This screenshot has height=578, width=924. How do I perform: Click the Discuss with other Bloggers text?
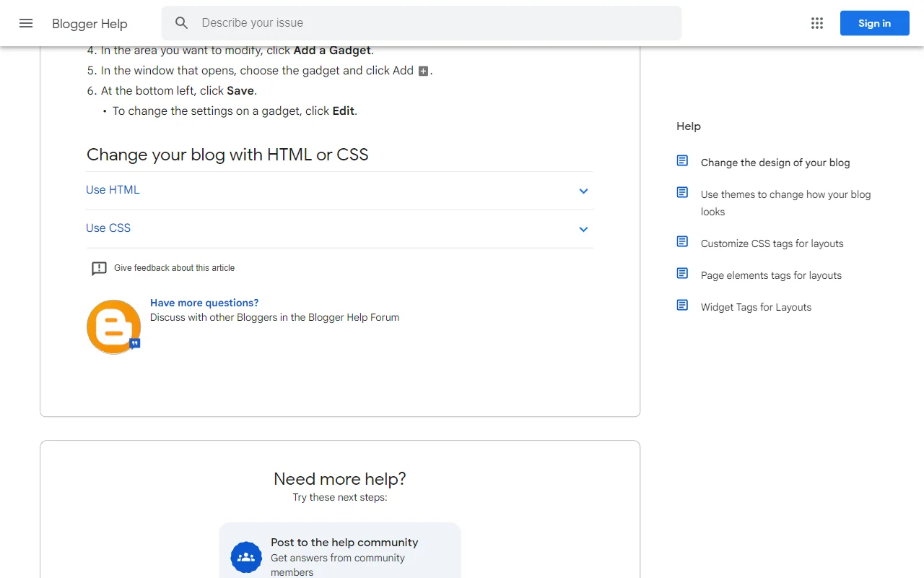tap(274, 317)
